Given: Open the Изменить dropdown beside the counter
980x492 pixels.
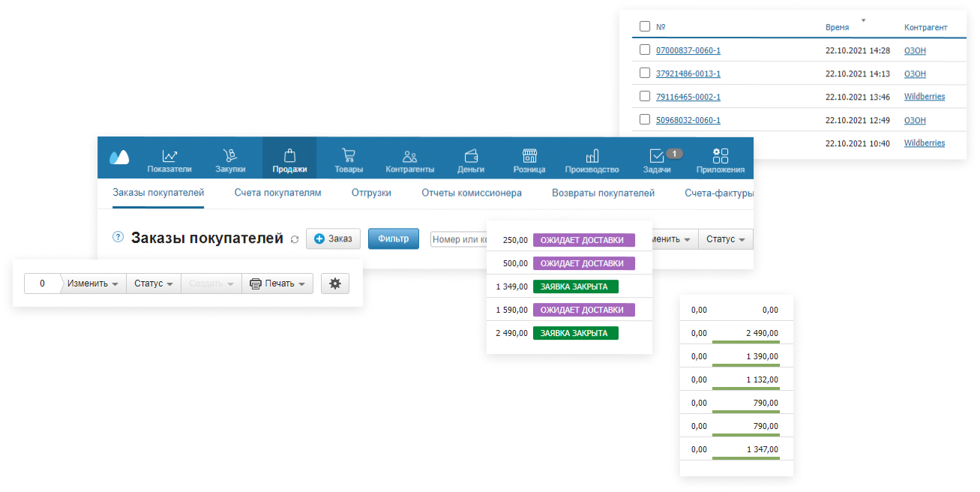Looking at the screenshot, I should pyautogui.click(x=93, y=283).
